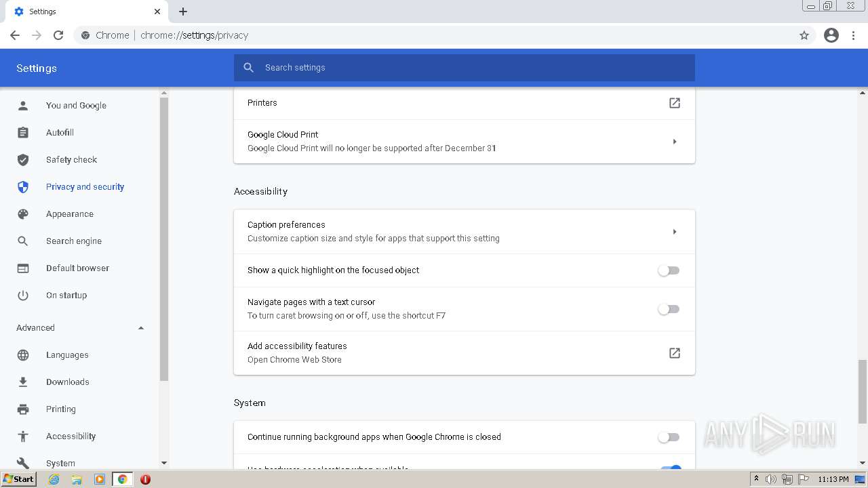Open the Chrome profile avatar menu

point(831,35)
